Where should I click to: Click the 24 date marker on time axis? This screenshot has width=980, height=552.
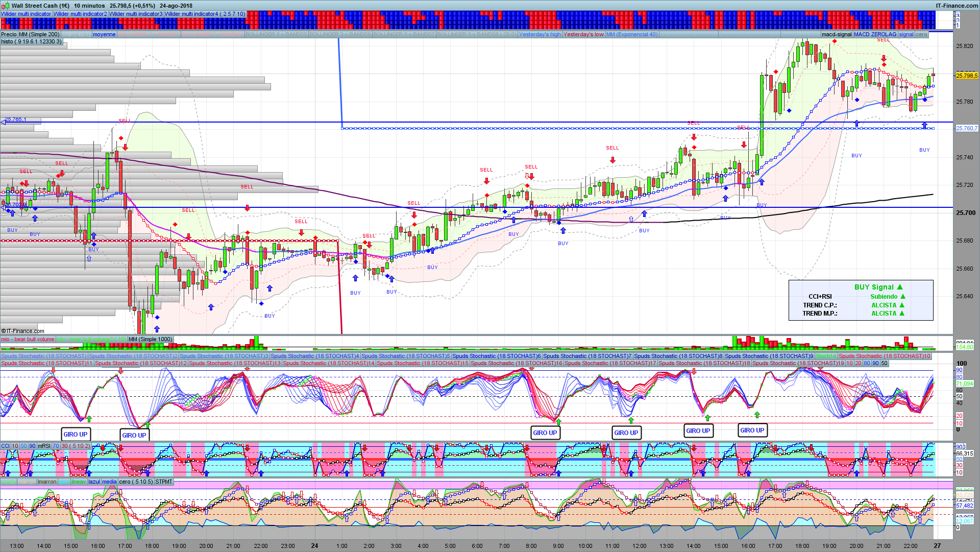pos(314,545)
